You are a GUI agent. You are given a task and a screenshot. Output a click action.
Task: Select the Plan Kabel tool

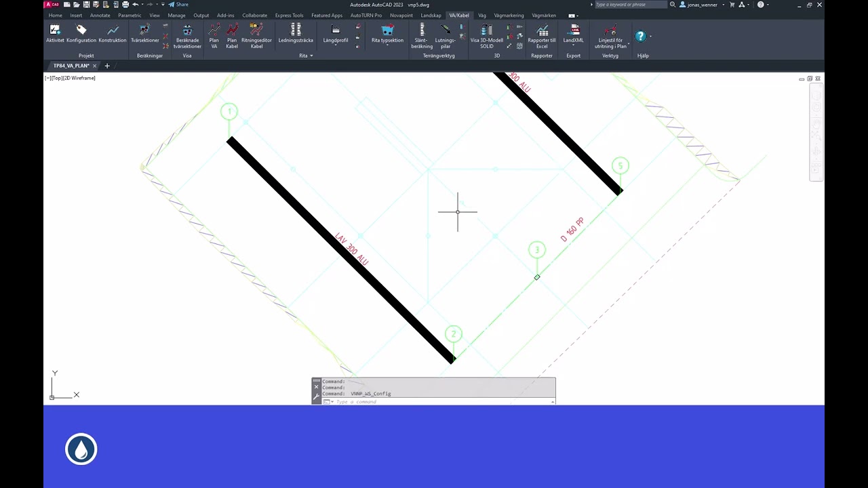pos(232,36)
